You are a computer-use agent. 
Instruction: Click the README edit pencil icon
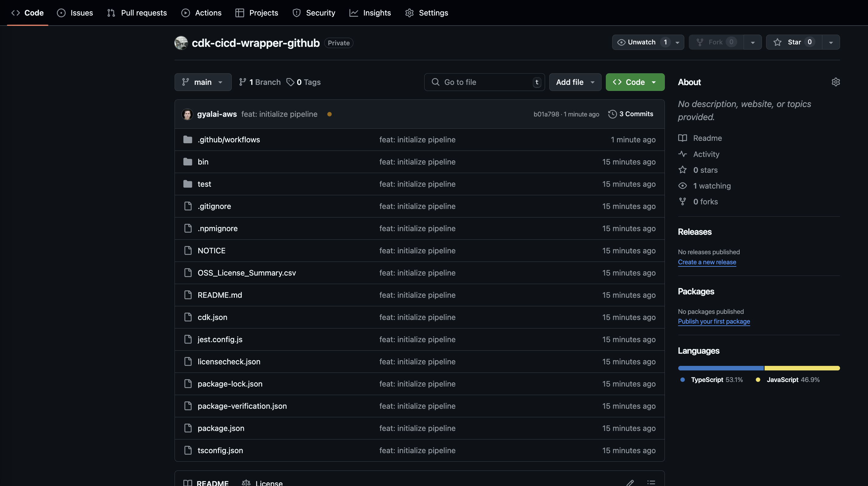point(630,483)
